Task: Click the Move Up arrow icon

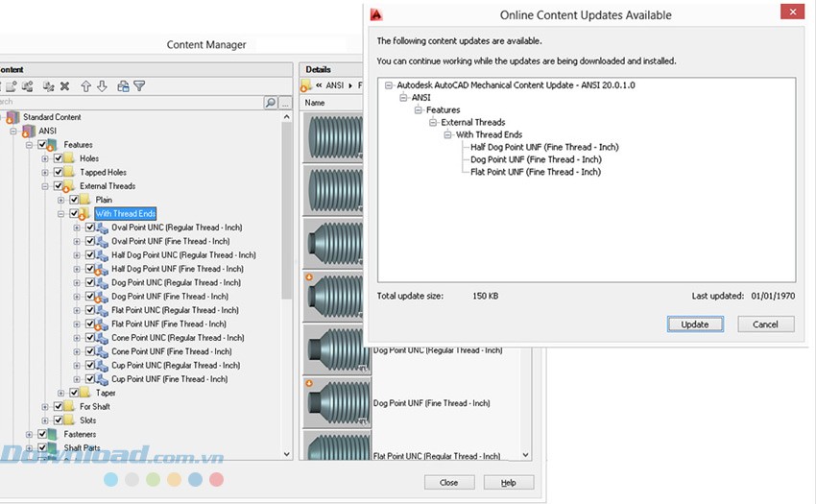Action: click(85, 86)
